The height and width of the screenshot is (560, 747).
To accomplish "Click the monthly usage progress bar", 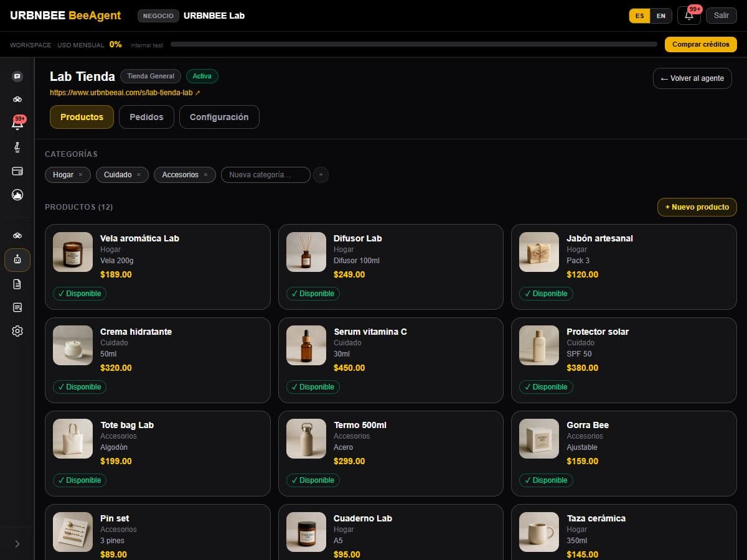I will [414, 45].
